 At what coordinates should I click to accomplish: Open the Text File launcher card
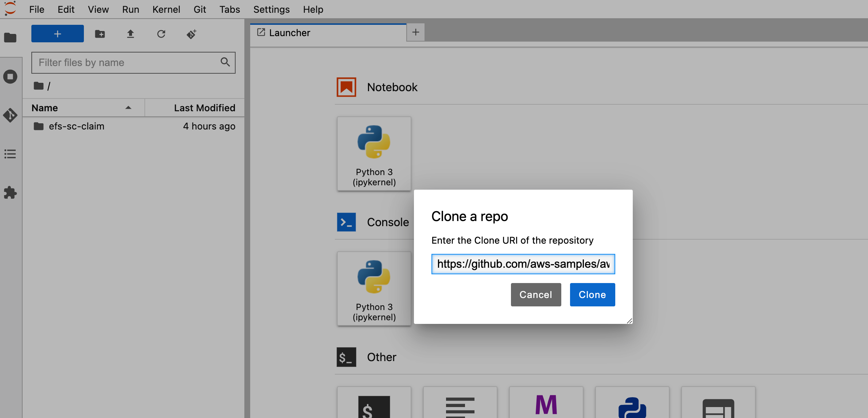[x=460, y=402]
